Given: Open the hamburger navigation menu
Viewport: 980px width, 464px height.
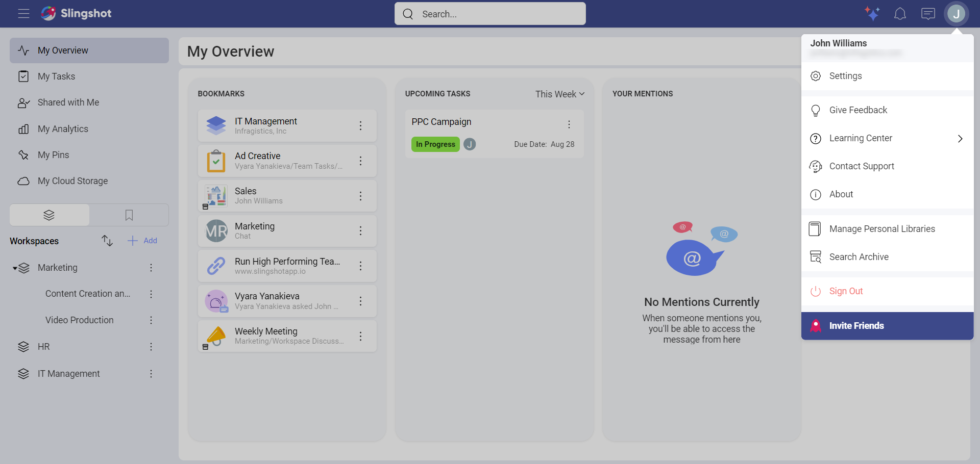Looking at the screenshot, I should tap(23, 14).
